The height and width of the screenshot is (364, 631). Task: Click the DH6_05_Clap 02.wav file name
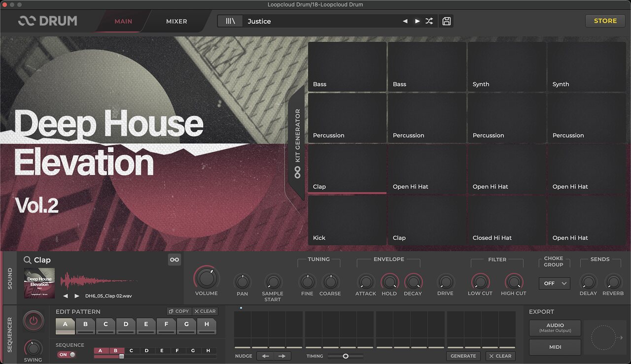tap(108, 296)
